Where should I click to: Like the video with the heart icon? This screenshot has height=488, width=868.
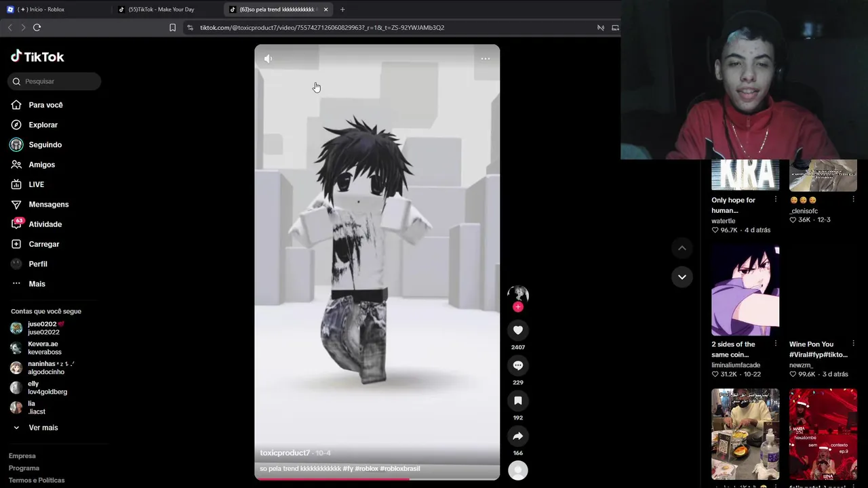point(518,330)
